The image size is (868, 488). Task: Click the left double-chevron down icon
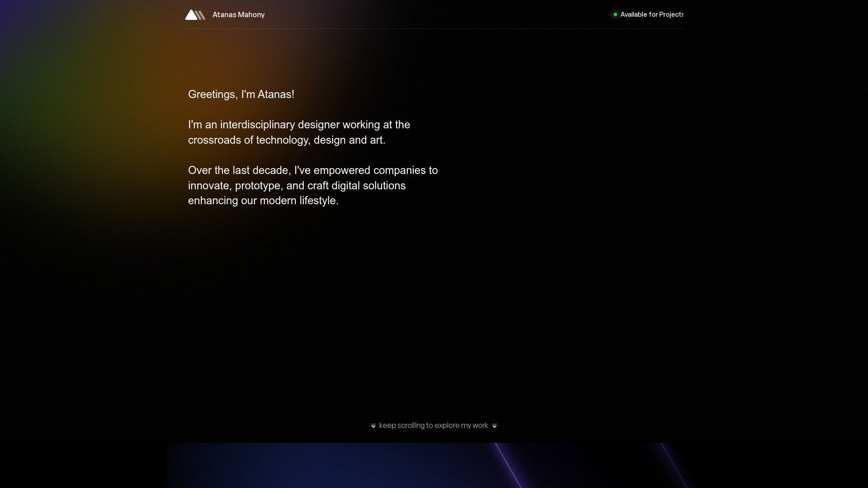point(373,426)
